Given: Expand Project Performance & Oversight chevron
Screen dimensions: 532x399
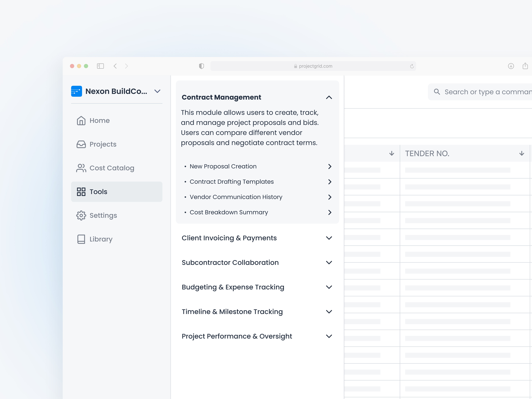Looking at the screenshot, I should 329,336.
